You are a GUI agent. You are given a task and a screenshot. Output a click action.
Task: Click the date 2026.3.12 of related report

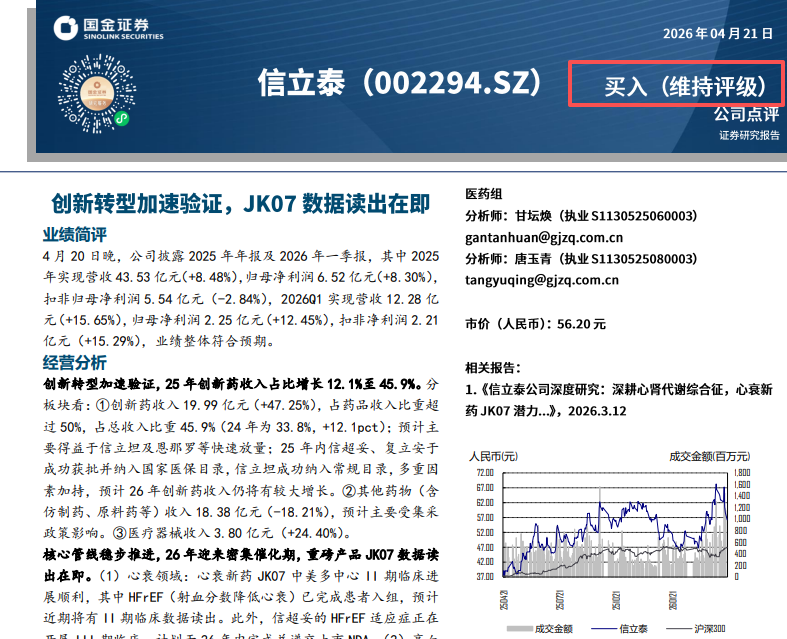tap(597, 411)
